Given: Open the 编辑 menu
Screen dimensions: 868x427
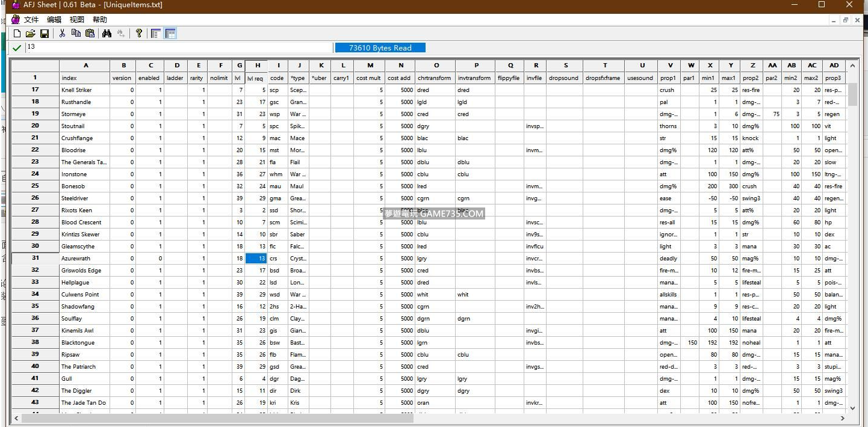Looking at the screenshot, I should click(x=54, y=20).
